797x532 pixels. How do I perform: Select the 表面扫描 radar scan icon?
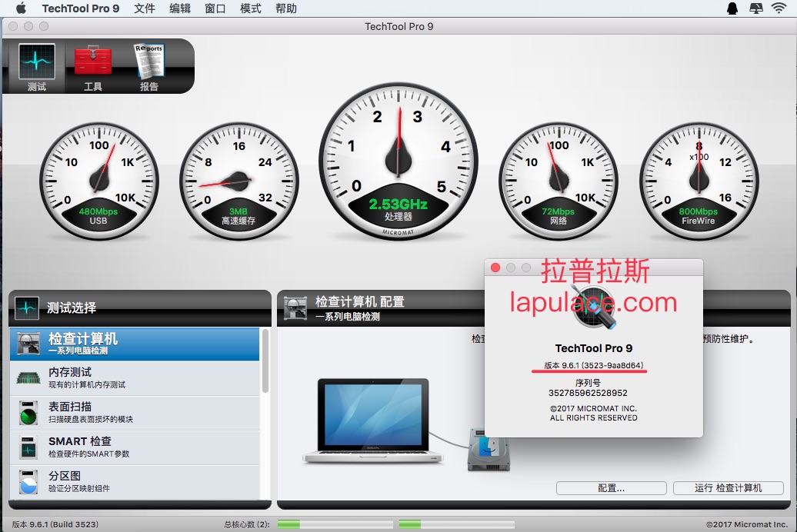coord(28,413)
